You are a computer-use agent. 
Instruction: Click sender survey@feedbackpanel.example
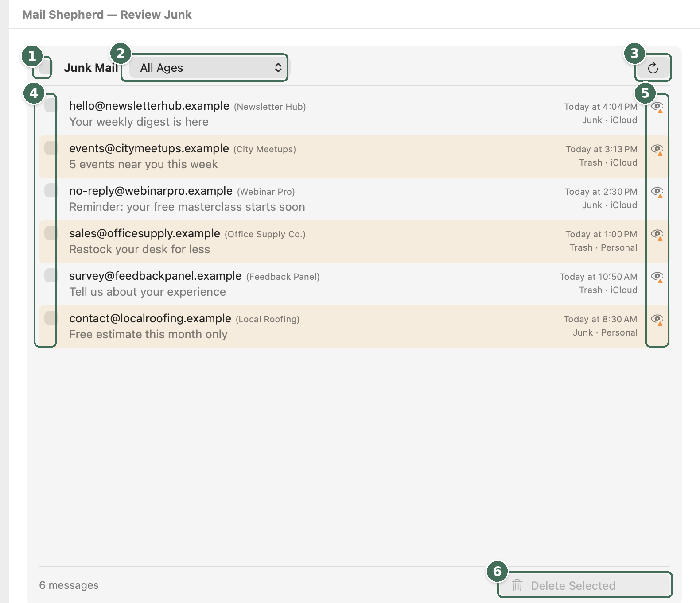(x=156, y=276)
